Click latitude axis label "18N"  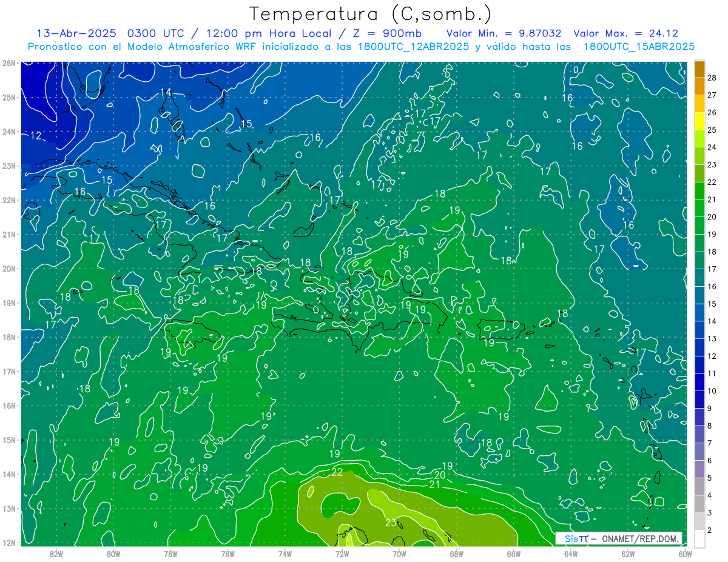[9, 337]
